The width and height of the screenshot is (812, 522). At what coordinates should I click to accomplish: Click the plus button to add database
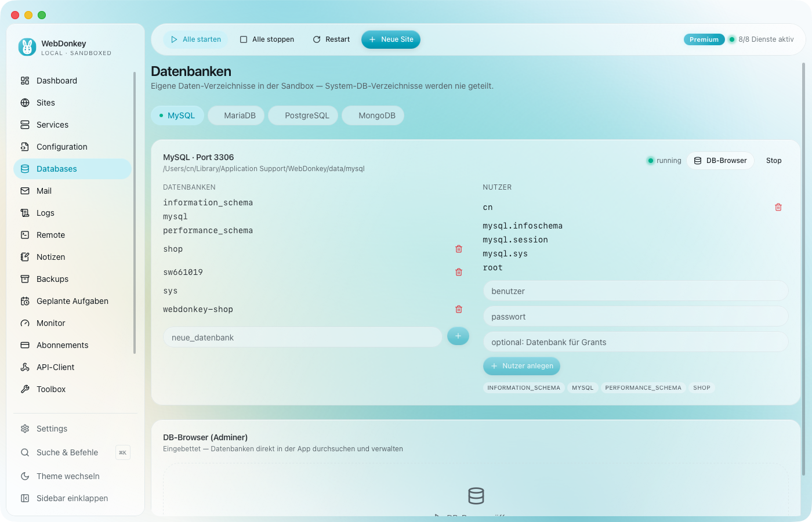458,336
